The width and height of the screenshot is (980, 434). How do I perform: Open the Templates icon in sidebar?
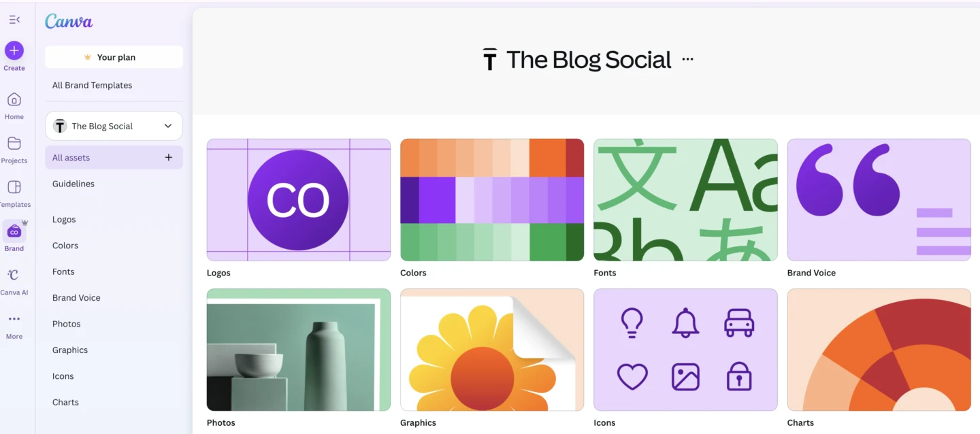coord(14,187)
